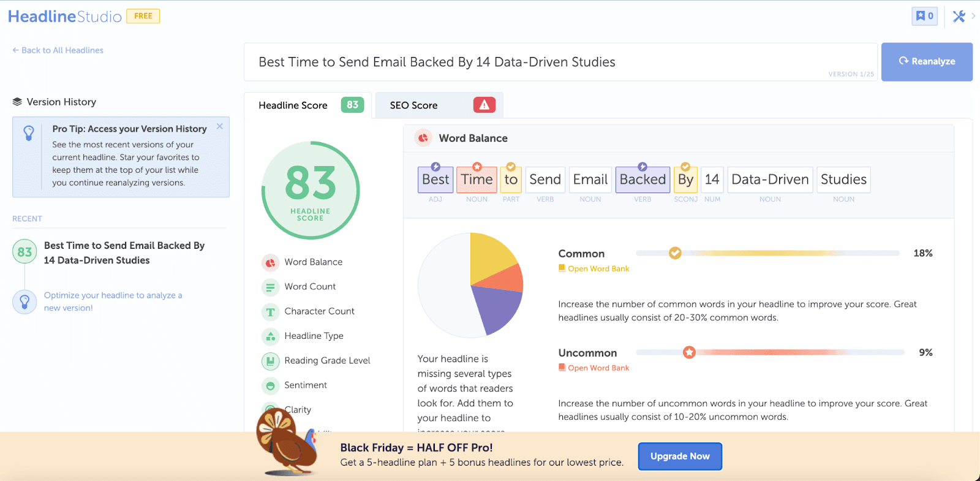Click the large 83 Headline Score gauge
Image resolution: width=980 pixels, height=481 pixels.
click(x=311, y=190)
